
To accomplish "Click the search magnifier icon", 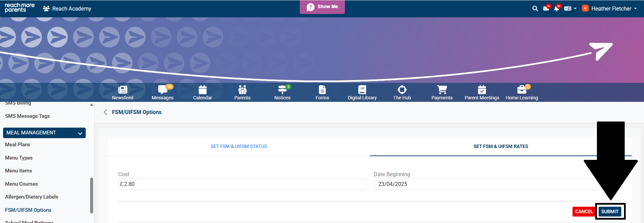I will (535, 8).
